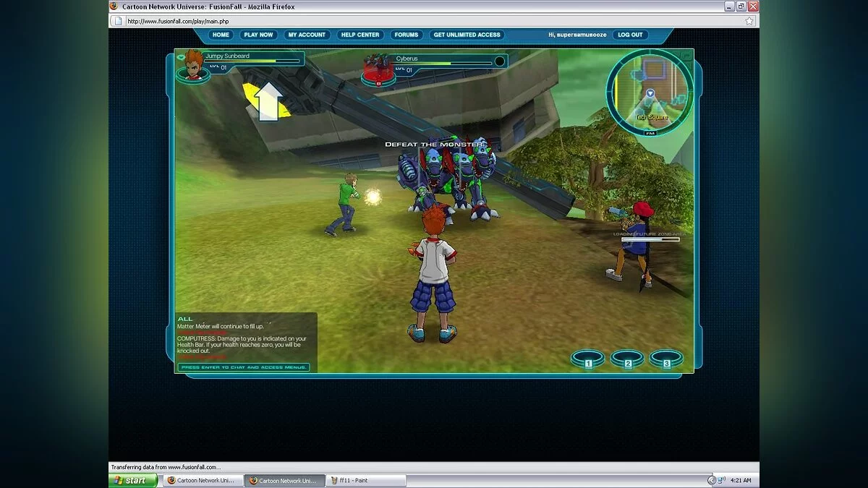
Task: Activate quick slot 2
Action: tap(627, 359)
